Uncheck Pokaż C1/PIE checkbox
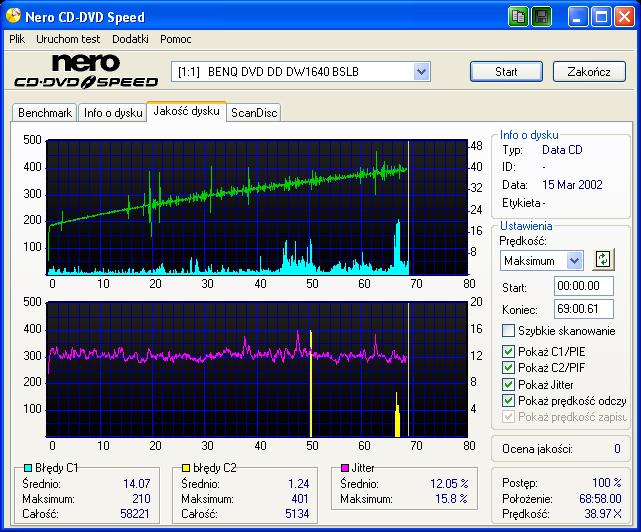The height and width of the screenshot is (532, 641). click(508, 351)
